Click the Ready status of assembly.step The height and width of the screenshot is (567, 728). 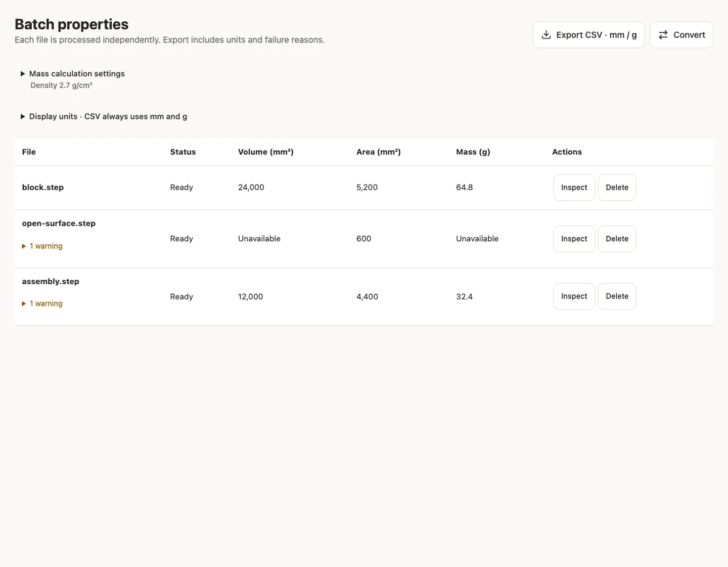181,296
